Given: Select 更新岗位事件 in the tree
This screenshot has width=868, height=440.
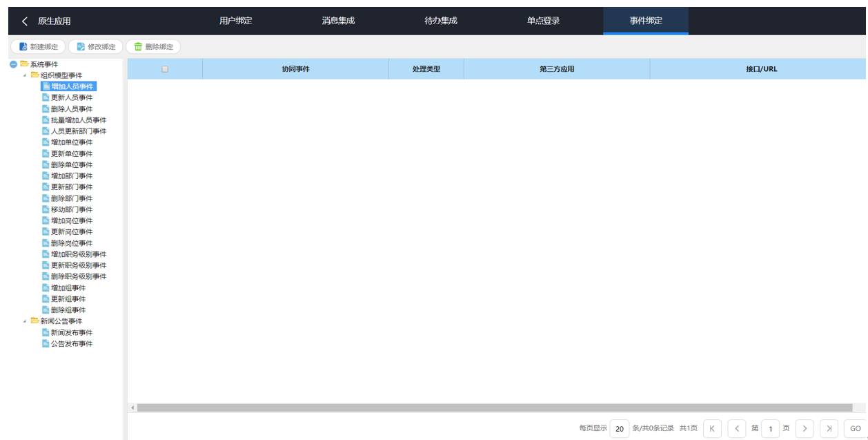Looking at the screenshot, I should pos(72,232).
